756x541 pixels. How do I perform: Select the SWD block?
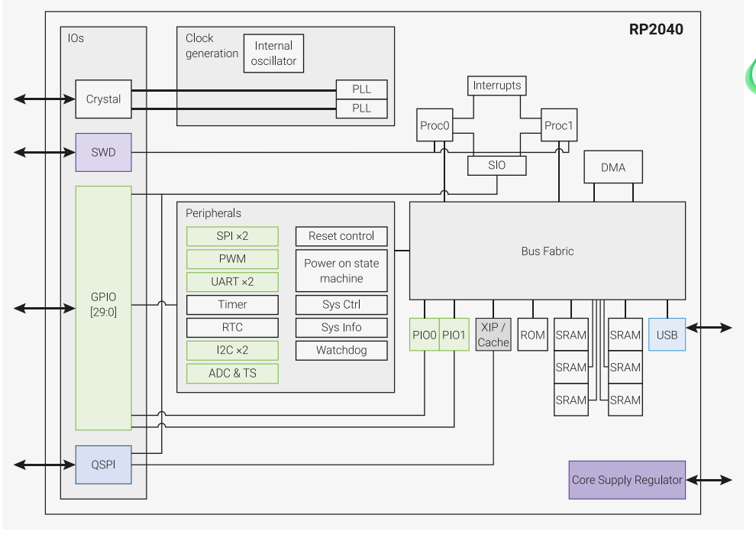click(103, 153)
